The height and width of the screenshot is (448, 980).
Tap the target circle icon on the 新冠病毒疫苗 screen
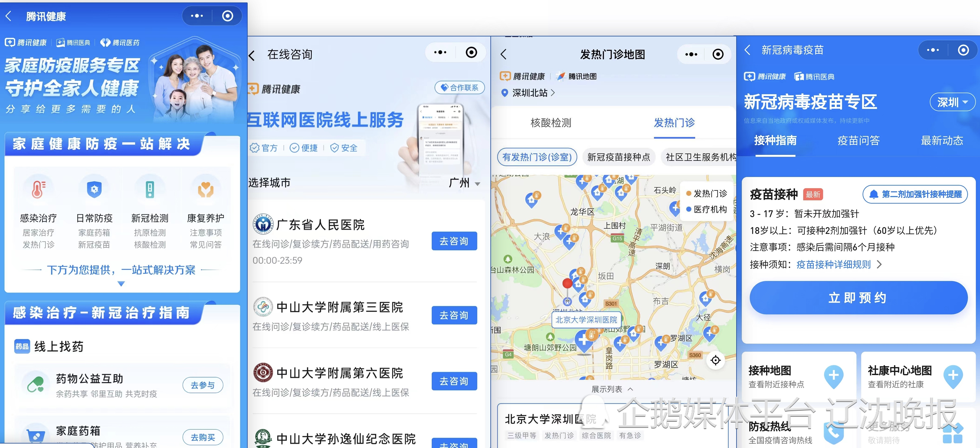pos(963,50)
